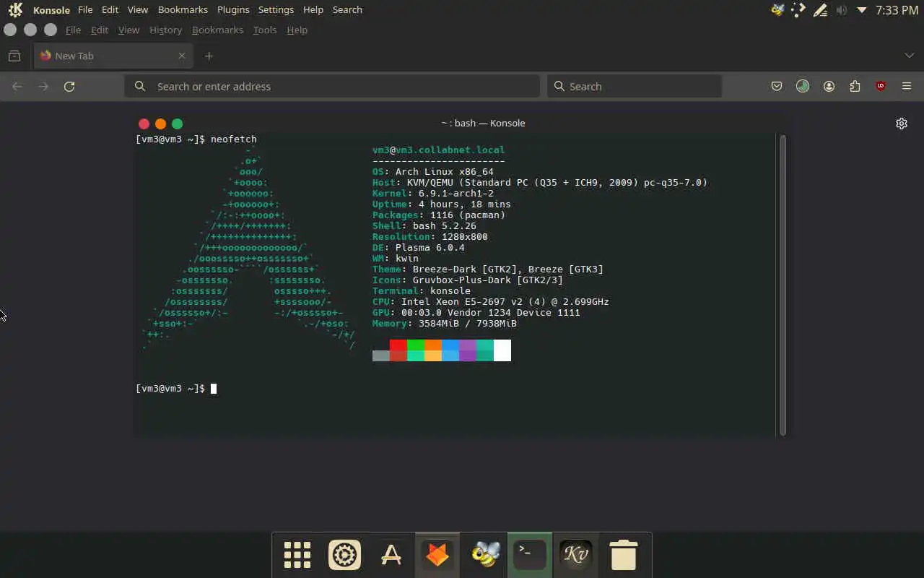Click the 'OS: Arch Linux x86_64' line
This screenshot has height=578, width=924.
[433, 171]
